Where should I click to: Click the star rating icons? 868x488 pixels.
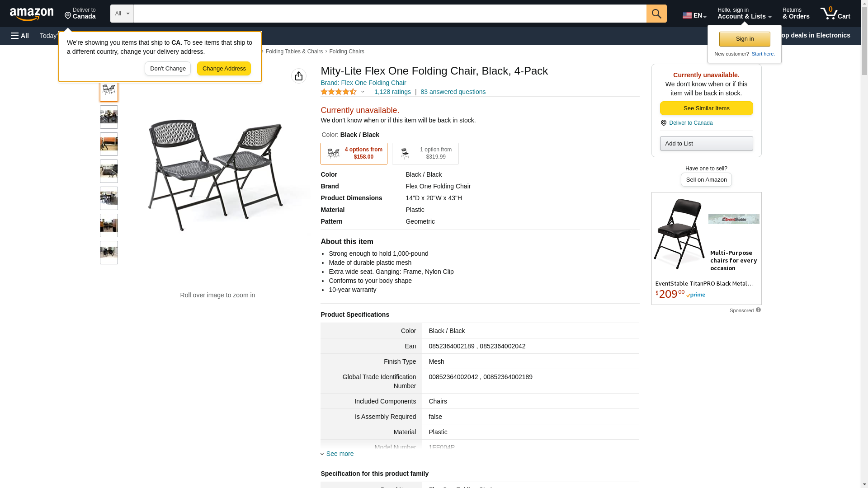(339, 92)
